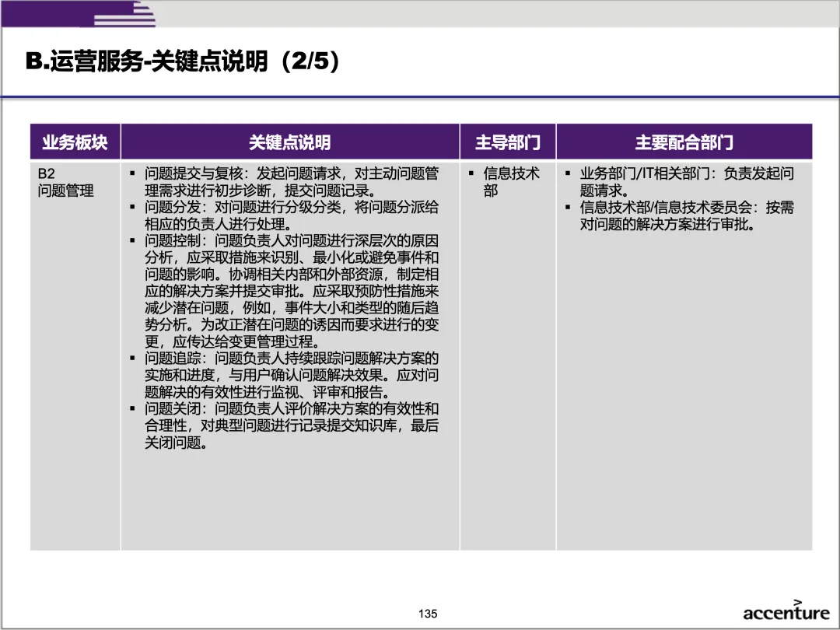The height and width of the screenshot is (630, 840).
Task: Click the 问题关闭 bullet text
Action: pos(292,425)
